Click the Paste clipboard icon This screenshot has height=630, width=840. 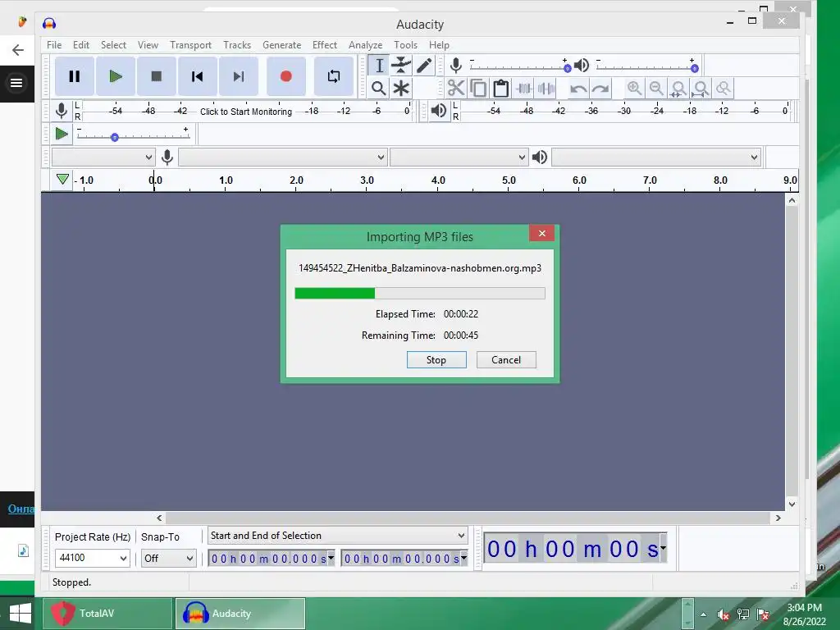coord(501,88)
